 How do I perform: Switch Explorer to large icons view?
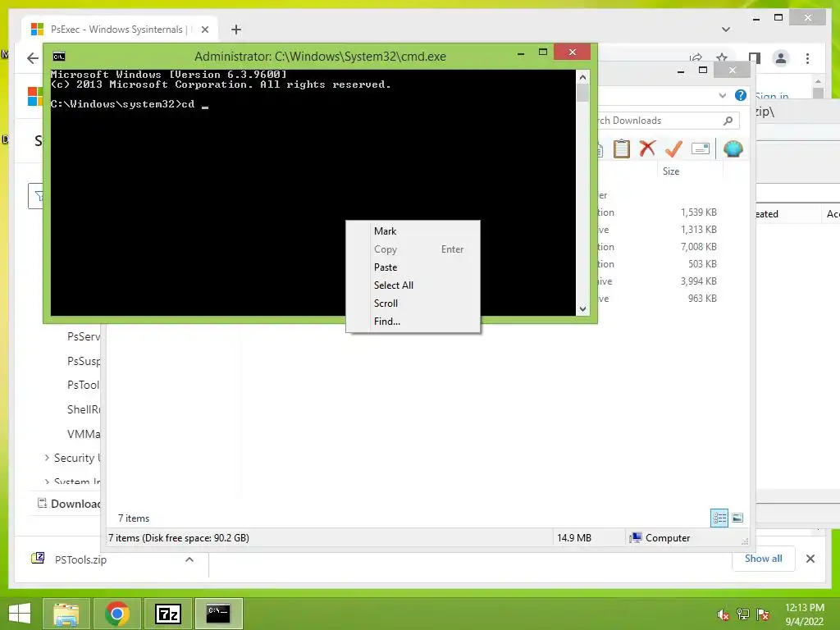(737, 518)
